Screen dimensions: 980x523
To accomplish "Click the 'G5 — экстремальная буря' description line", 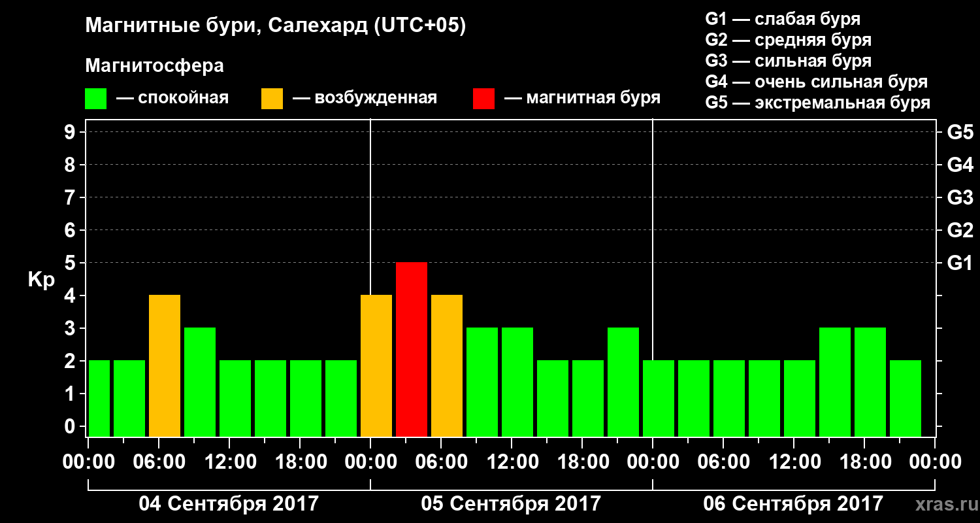I will (x=817, y=103).
